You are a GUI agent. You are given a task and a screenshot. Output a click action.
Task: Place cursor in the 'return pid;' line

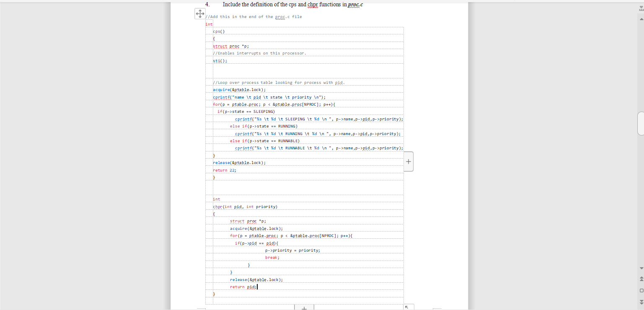point(243,287)
